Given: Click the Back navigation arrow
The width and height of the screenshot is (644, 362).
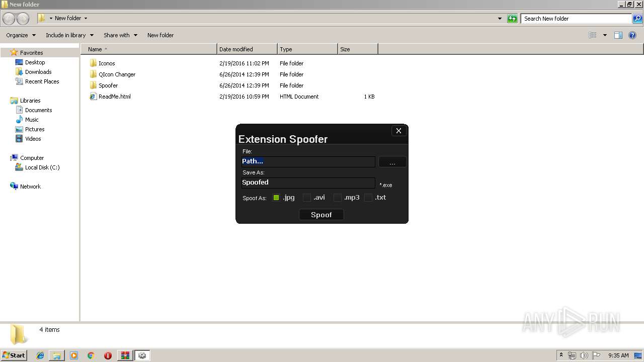Looking at the screenshot, I should (x=9, y=19).
